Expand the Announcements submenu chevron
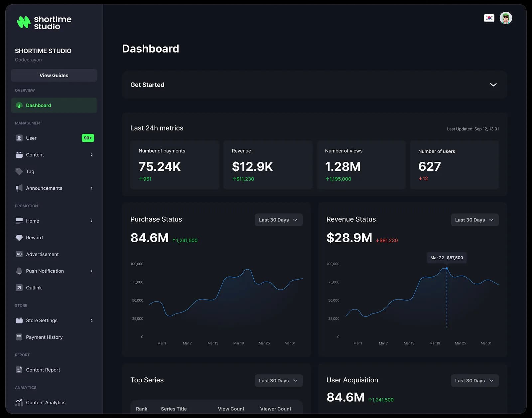Viewport: 532px width, 418px height. tap(91, 188)
